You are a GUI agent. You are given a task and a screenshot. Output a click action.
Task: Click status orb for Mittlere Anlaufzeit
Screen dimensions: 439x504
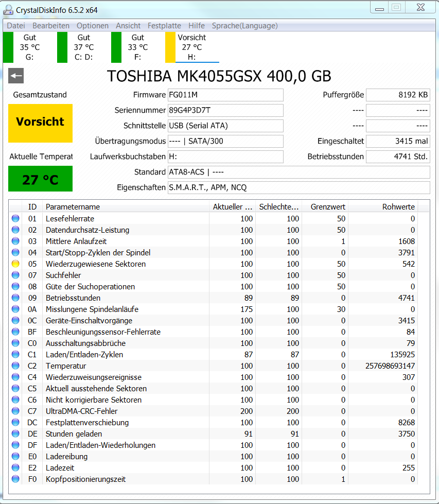point(15,241)
